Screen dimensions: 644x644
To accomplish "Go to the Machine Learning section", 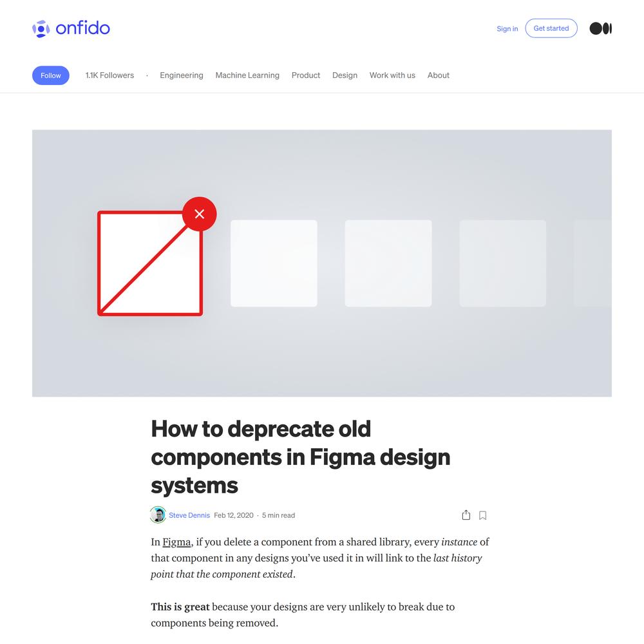I will [247, 75].
